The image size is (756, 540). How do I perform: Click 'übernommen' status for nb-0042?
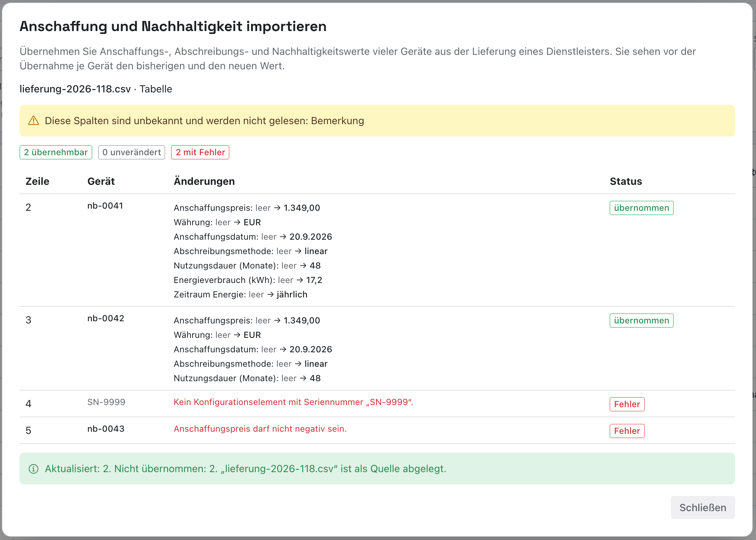pyautogui.click(x=641, y=321)
